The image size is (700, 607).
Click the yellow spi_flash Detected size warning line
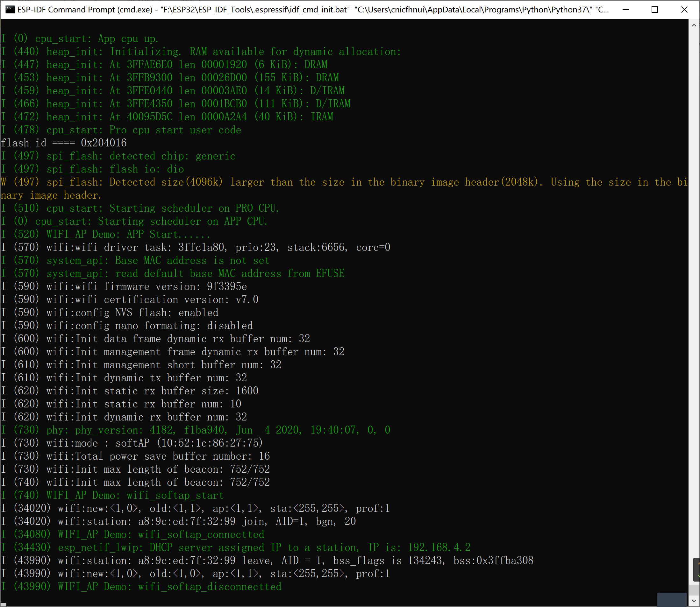click(x=271, y=182)
